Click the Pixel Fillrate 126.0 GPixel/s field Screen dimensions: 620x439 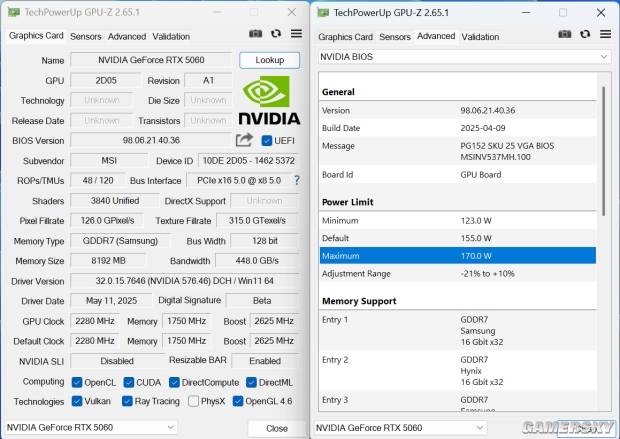[x=107, y=221]
